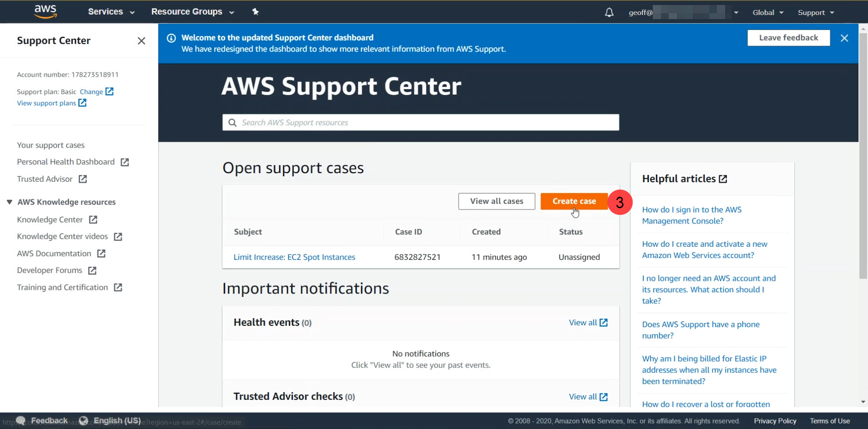Click external icon beside AWS Documentation
Screen dimensions: 868x429
101,254
